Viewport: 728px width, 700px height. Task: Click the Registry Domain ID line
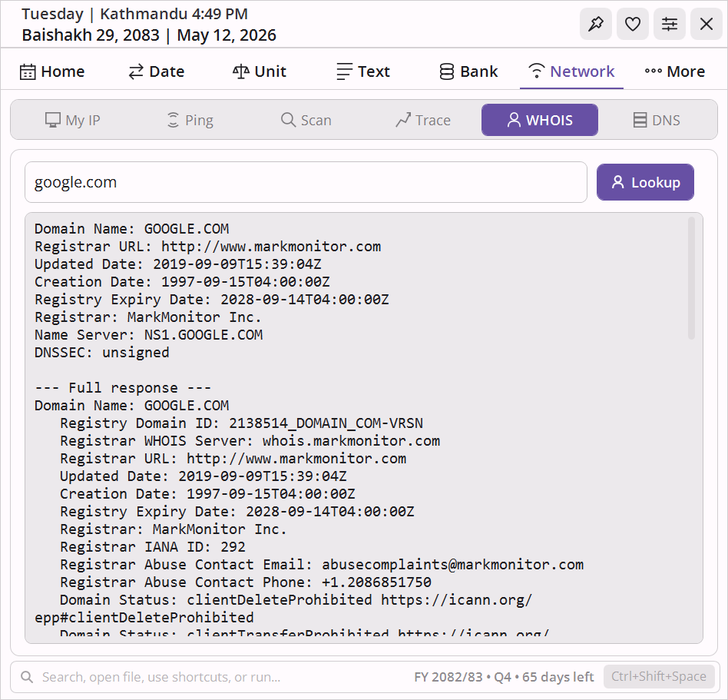click(x=241, y=423)
